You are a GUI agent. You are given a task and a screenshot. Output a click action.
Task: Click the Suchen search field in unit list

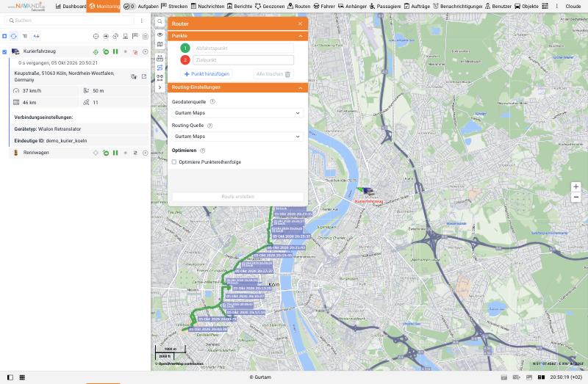[x=71, y=21]
